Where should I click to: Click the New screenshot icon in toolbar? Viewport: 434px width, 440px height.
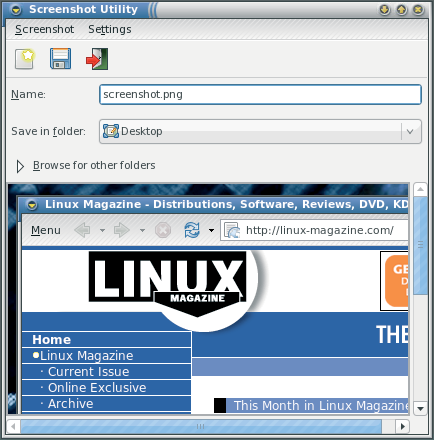(25, 59)
